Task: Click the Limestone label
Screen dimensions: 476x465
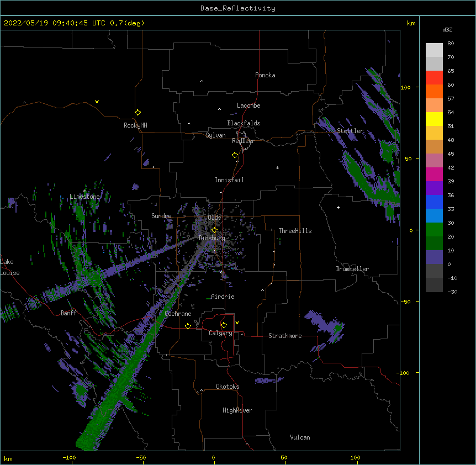Action: [84, 197]
